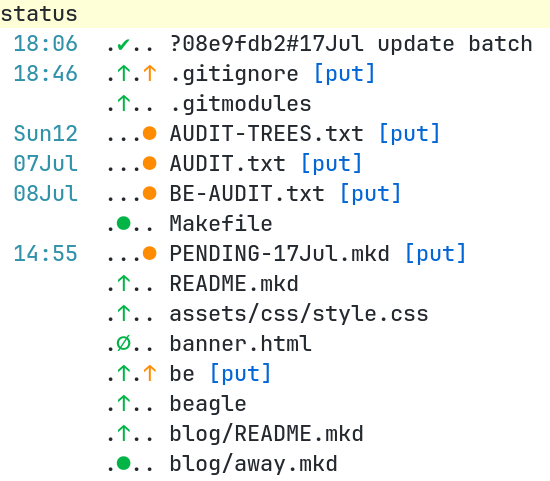Click the [put] link after be
The image size is (550, 481).
241,373
